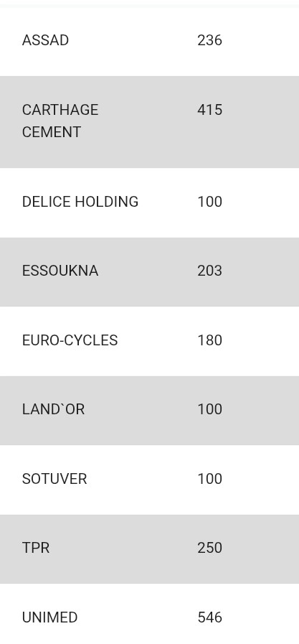Select the ESSOUKNA row label

point(60,271)
